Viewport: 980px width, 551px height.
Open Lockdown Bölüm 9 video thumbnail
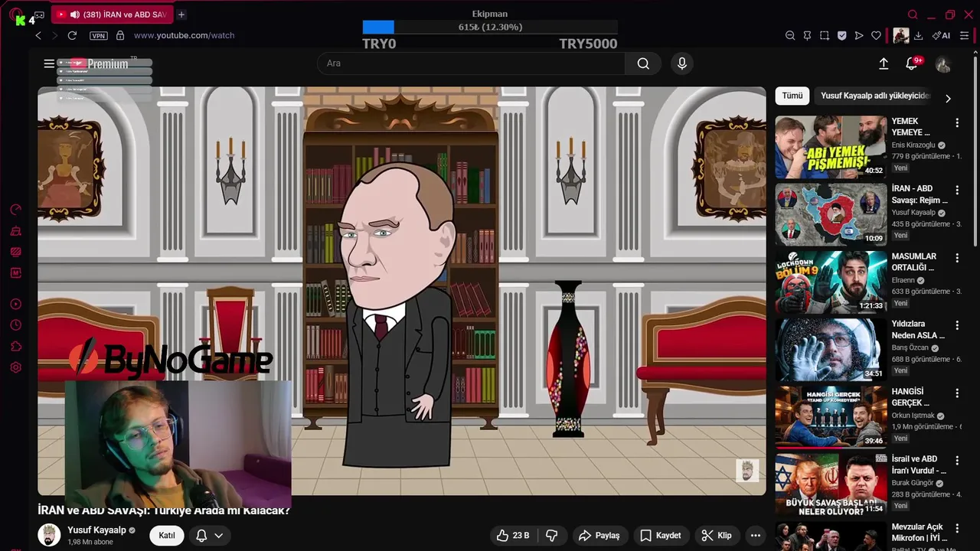click(x=831, y=282)
